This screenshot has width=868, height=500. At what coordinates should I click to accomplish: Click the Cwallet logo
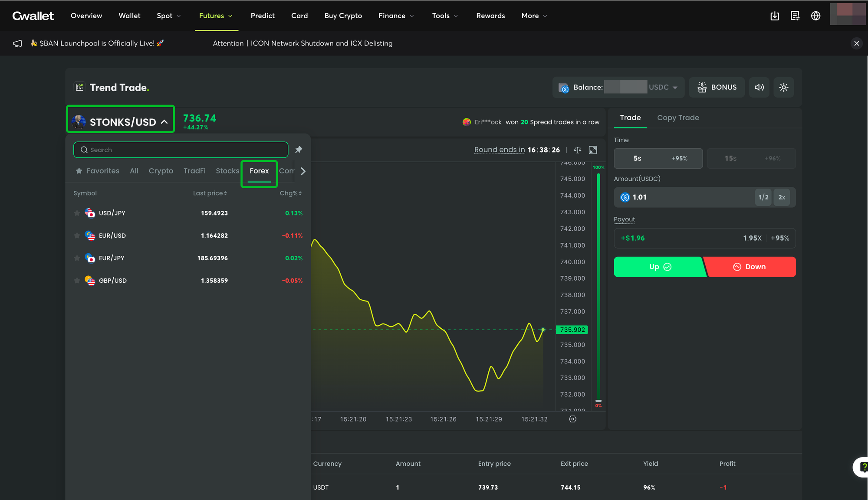(33, 16)
